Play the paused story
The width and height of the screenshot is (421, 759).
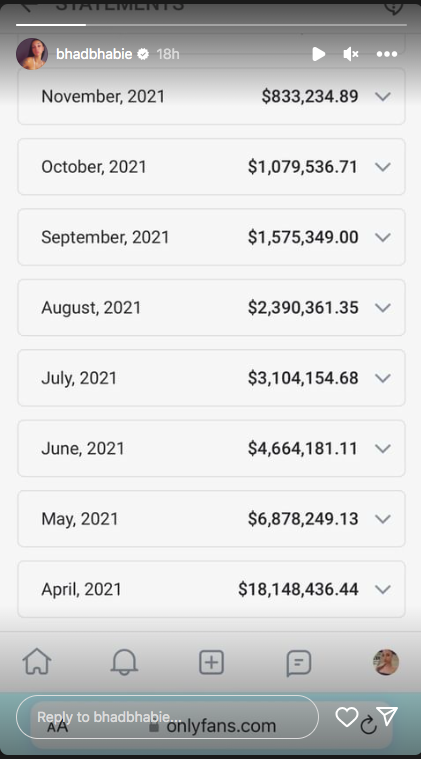pos(318,54)
